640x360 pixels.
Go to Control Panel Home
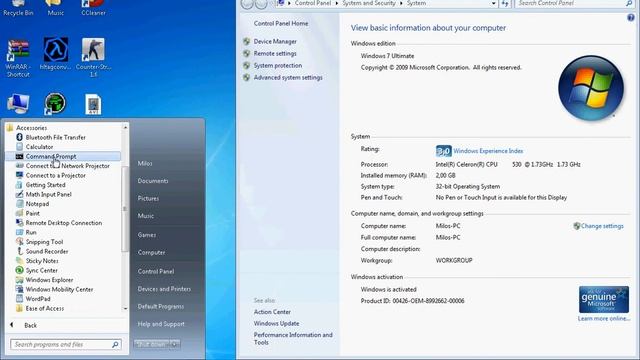tap(281, 23)
